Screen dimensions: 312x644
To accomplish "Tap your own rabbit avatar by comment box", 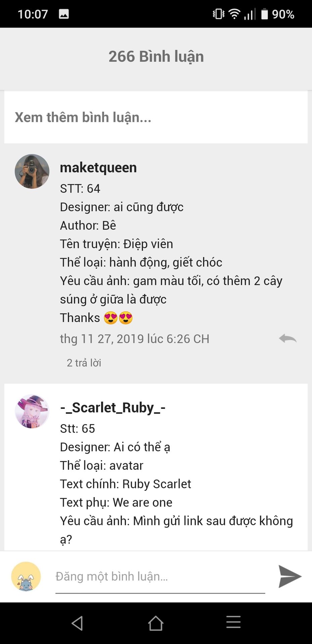I will click(x=26, y=576).
